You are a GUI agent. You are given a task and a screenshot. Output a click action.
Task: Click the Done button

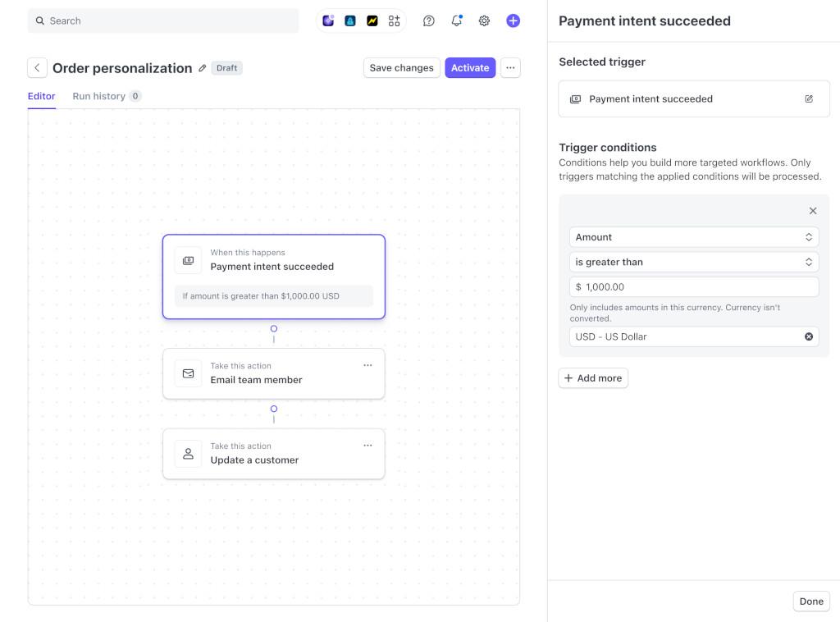(x=811, y=601)
